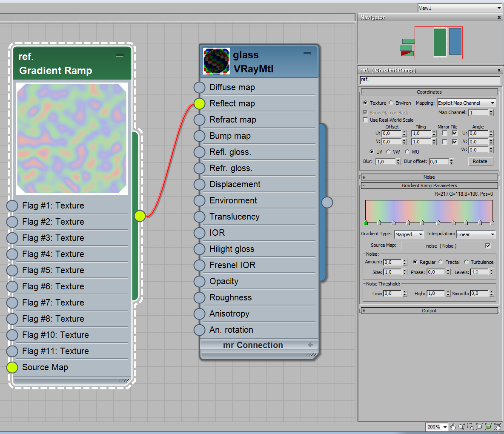Select the WU coordinate radio button

(407, 151)
